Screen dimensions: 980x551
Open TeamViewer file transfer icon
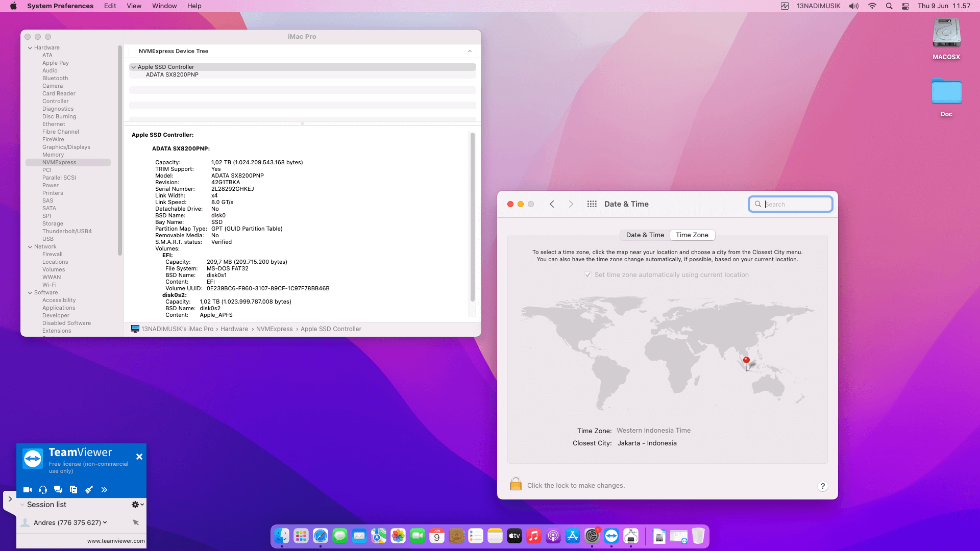point(73,490)
